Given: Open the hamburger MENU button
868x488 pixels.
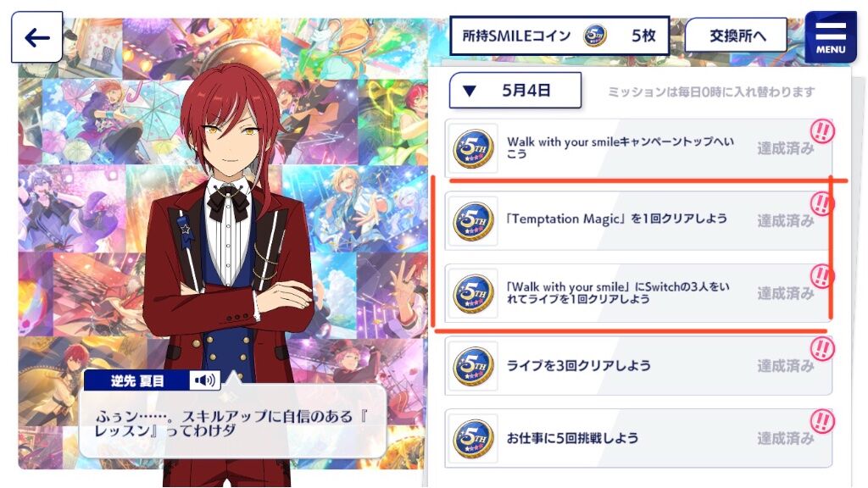Looking at the screenshot, I should tap(831, 37).
